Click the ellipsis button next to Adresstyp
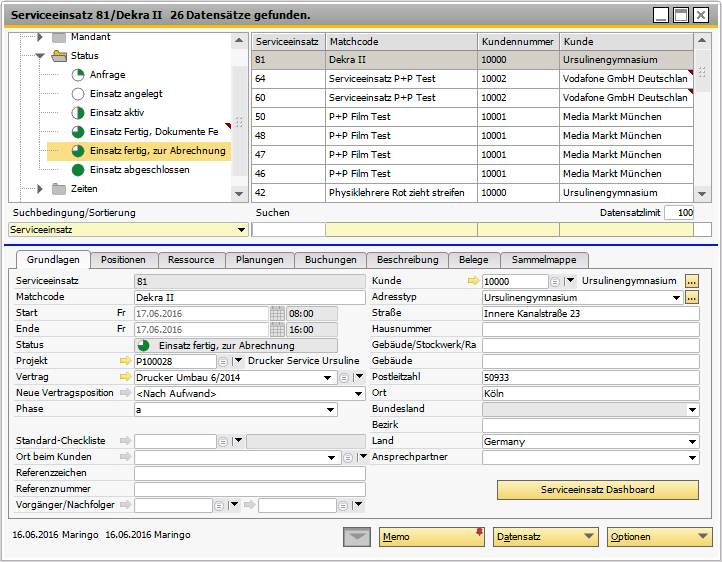 pyautogui.click(x=691, y=298)
